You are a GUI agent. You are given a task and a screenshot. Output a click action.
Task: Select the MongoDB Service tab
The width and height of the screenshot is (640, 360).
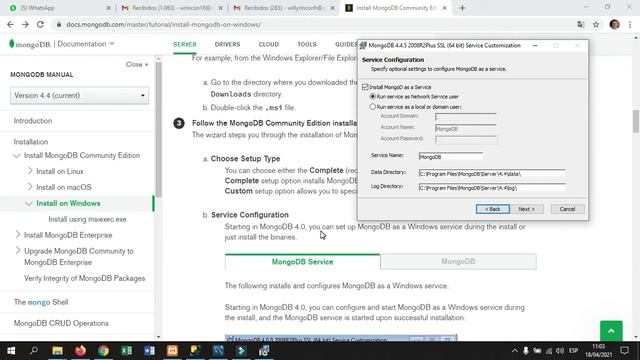302,262
